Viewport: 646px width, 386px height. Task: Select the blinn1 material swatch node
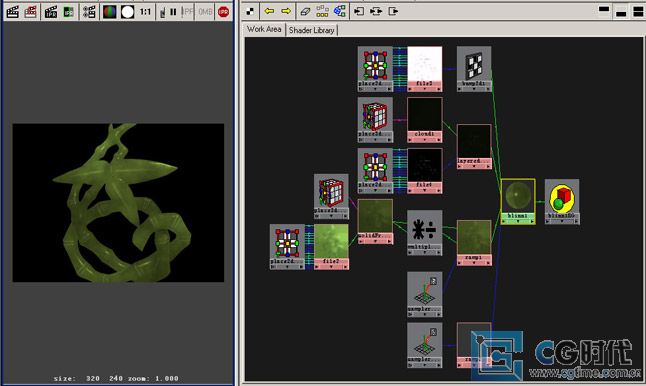[518, 196]
